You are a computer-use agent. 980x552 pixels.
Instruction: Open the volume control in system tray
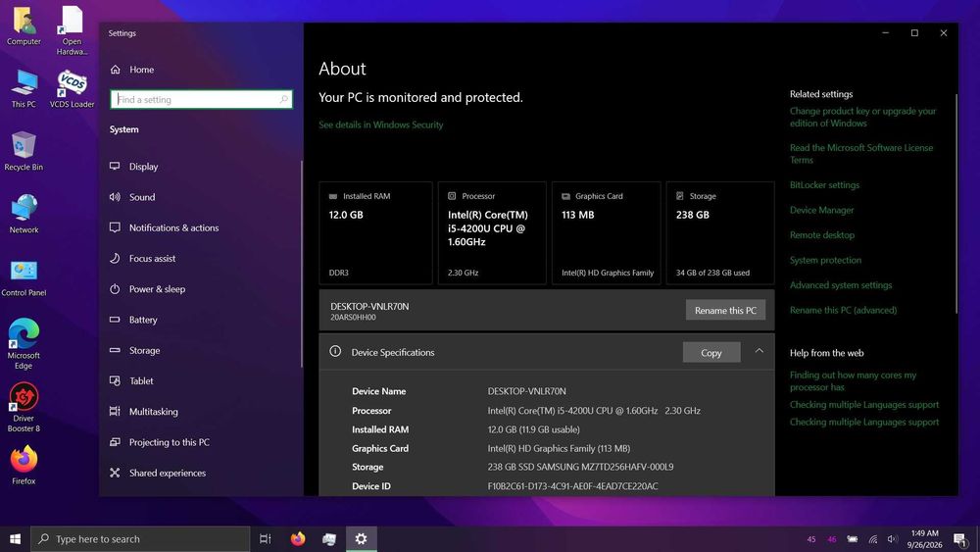click(x=893, y=539)
